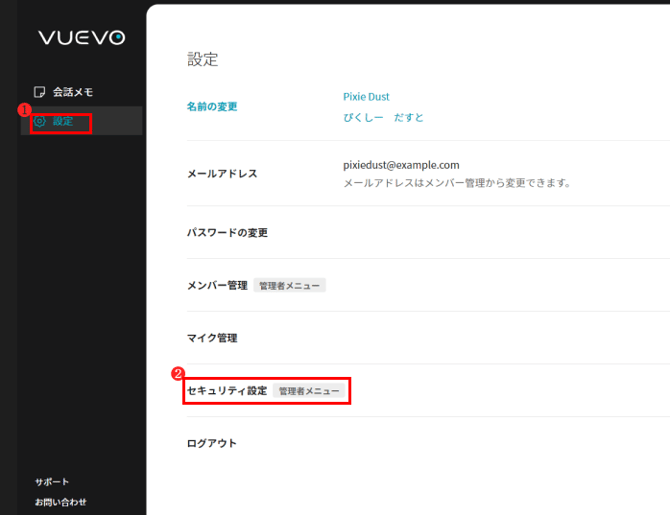Click 管理者メニュー badge beside メンバー管理
Image resolution: width=670 pixels, height=515 pixels.
pos(290,286)
